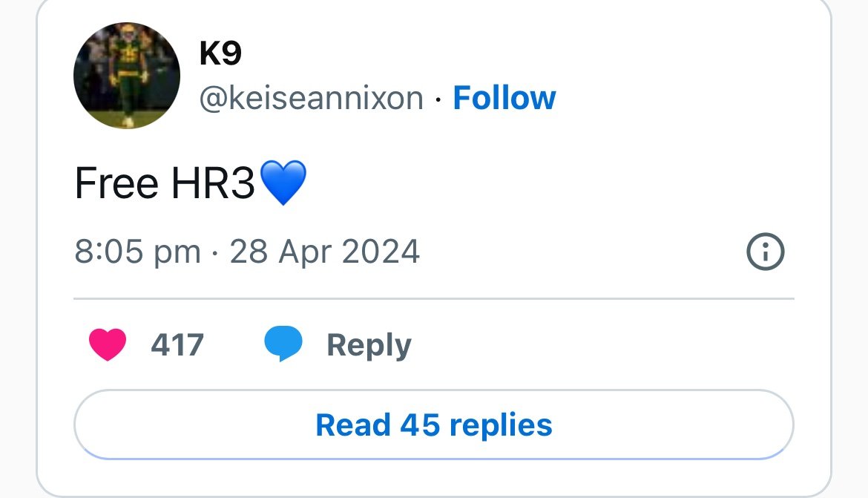Open the circled info icon beside the date
Viewport: 868px width, 498px height.
pyautogui.click(x=764, y=253)
